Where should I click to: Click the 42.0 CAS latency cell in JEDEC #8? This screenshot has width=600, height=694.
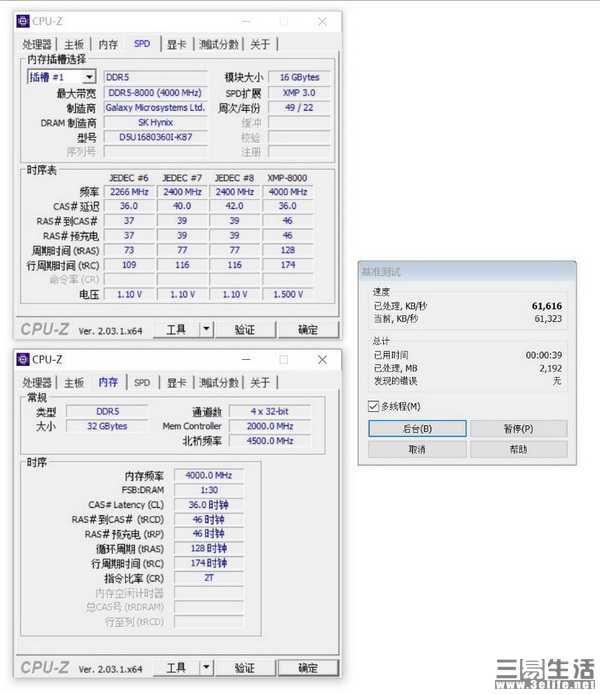pos(235,206)
